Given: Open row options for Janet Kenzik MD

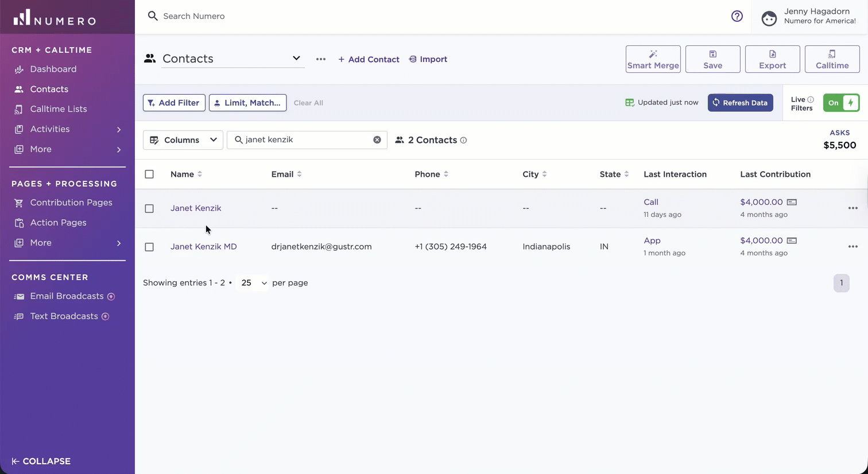Looking at the screenshot, I should tap(853, 247).
